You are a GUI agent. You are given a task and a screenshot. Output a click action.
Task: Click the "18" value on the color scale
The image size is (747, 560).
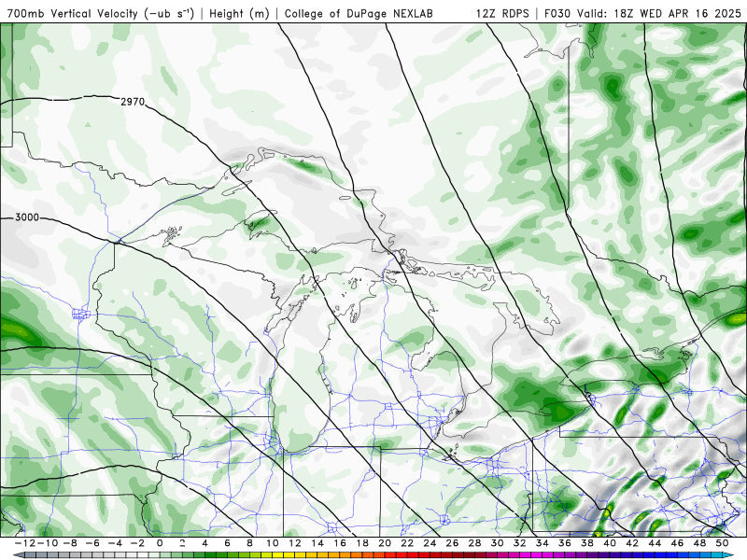pos(362,543)
